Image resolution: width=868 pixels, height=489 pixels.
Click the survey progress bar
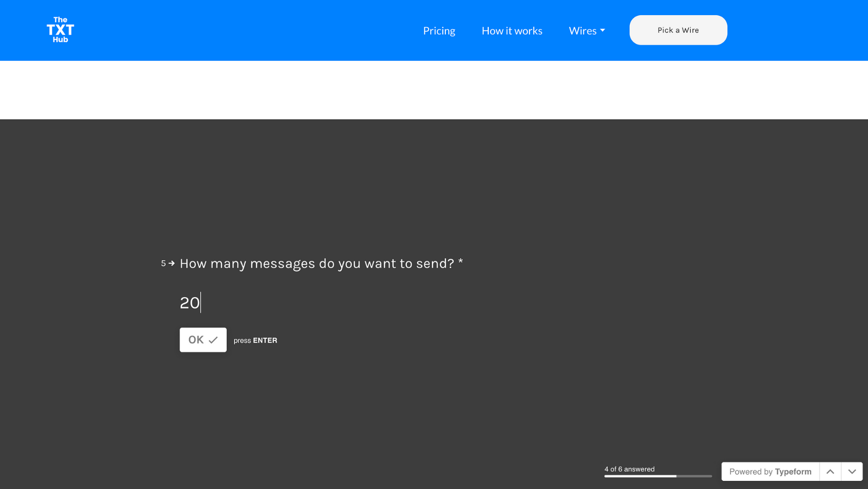658,475
